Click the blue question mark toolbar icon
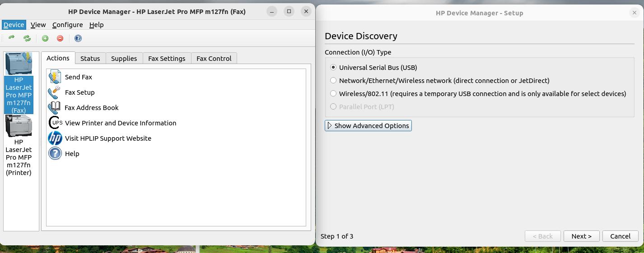 (x=78, y=38)
